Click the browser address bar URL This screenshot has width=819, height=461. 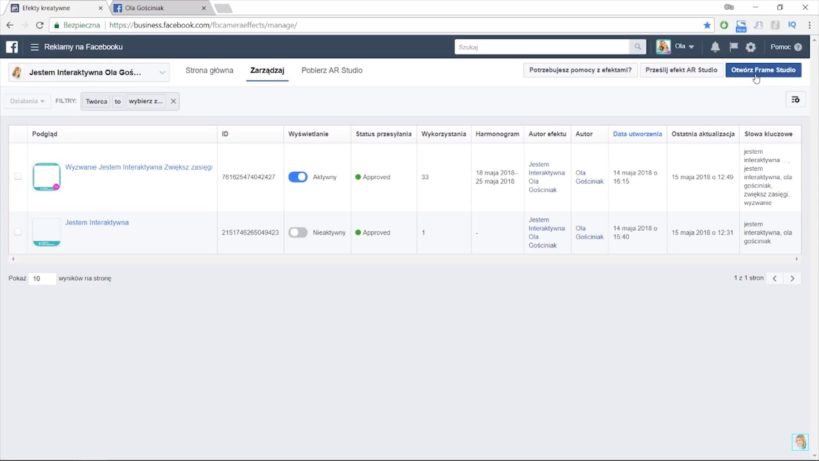(x=203, y=25)
